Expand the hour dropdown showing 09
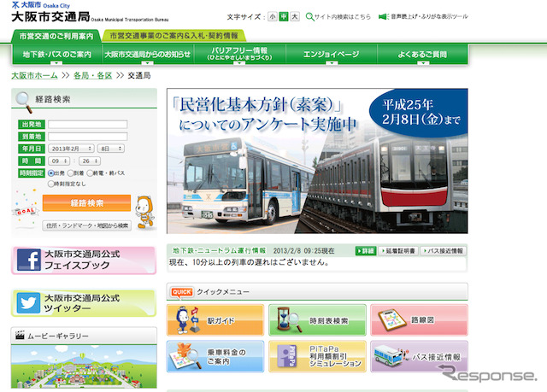This screenshot has height=392, width=547. click(x=58, y=161)
